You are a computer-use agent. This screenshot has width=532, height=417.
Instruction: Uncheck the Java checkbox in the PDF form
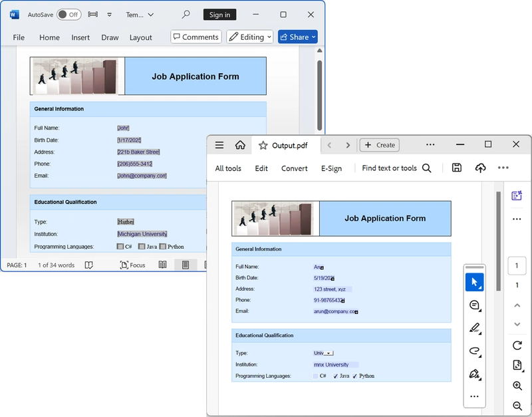click(x=336, y=376)
